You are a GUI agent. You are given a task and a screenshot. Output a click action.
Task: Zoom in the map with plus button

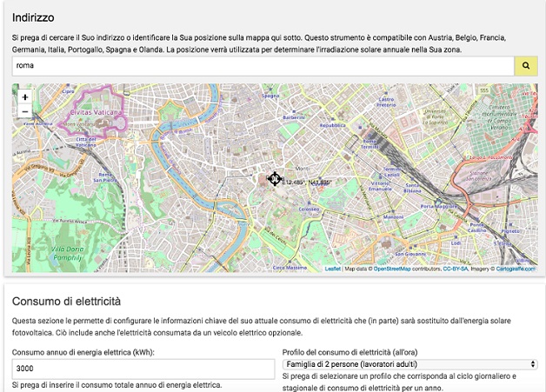coord(24,97)
